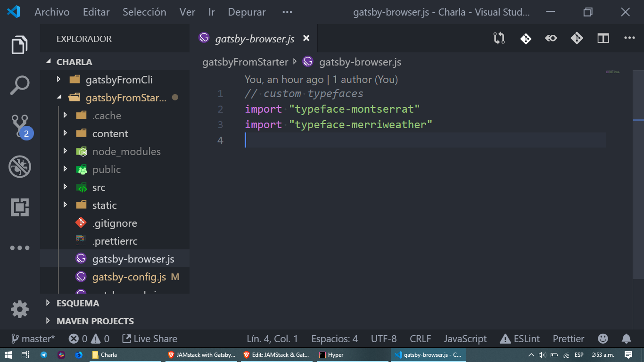Expand the src folder

[115, 187]
